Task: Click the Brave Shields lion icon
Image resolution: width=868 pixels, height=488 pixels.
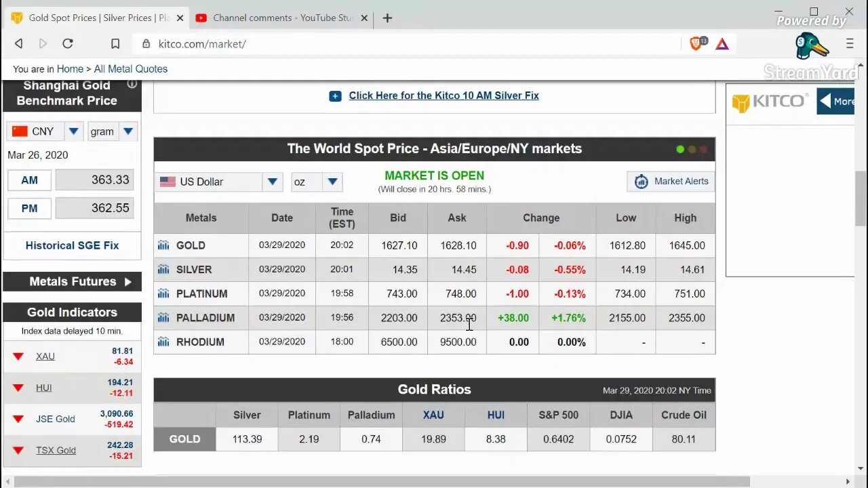Action: click(696, 44)
